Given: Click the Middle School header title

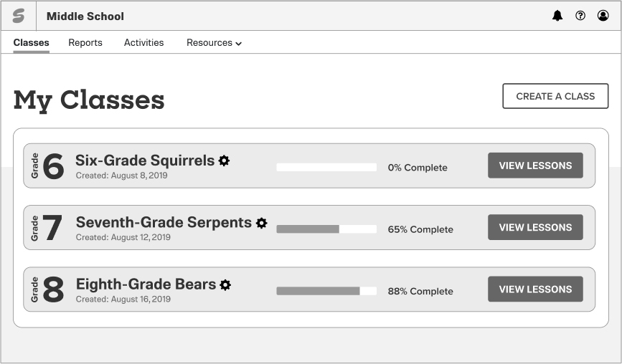Looking at the screenshot, I should click(x=85, y=16).
